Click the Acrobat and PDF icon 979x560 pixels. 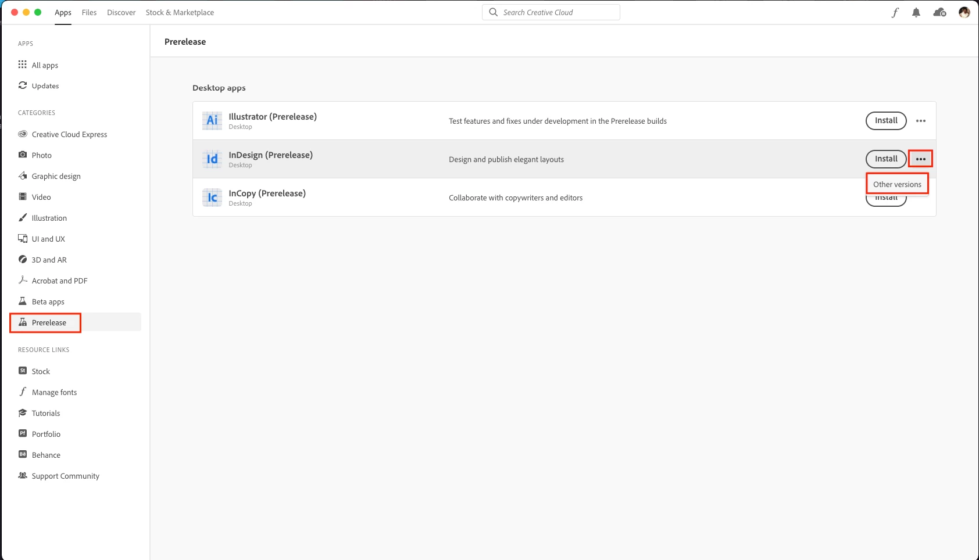click(x=23, y=280)
